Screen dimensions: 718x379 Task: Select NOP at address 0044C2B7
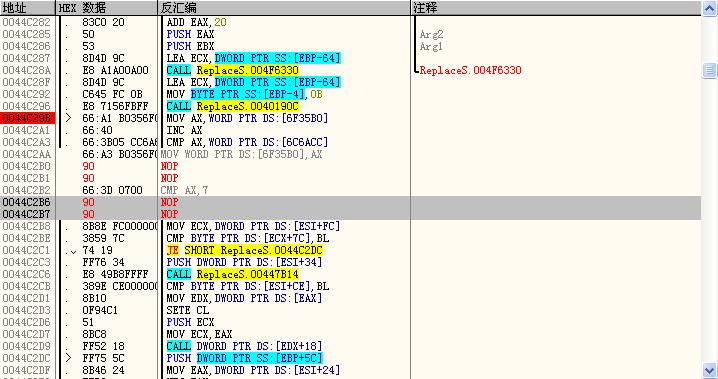[169, 214]
